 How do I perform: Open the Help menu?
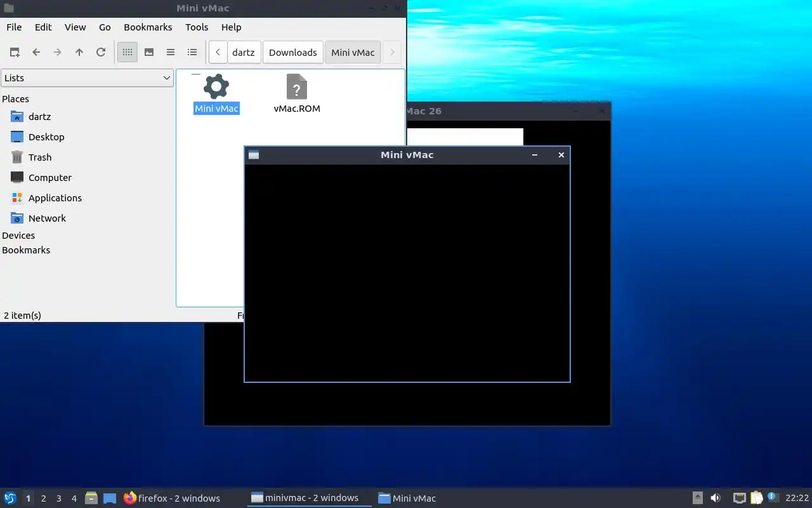point(231,27)
